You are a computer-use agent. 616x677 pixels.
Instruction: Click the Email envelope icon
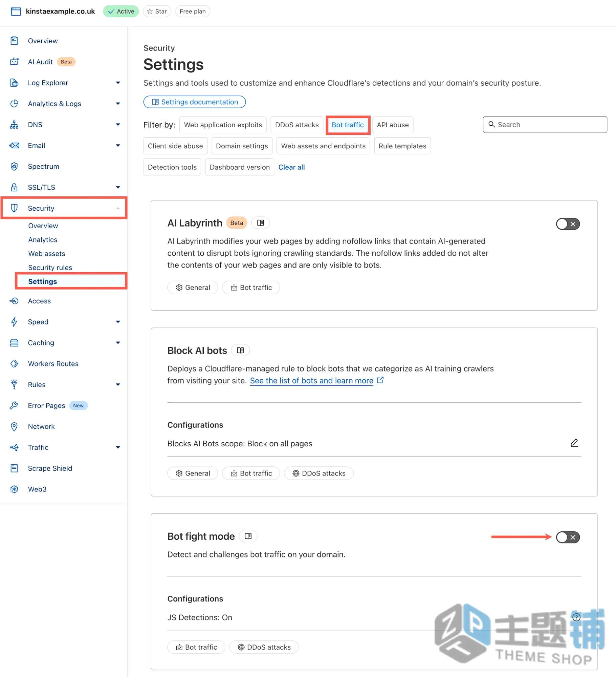point(14,146)
